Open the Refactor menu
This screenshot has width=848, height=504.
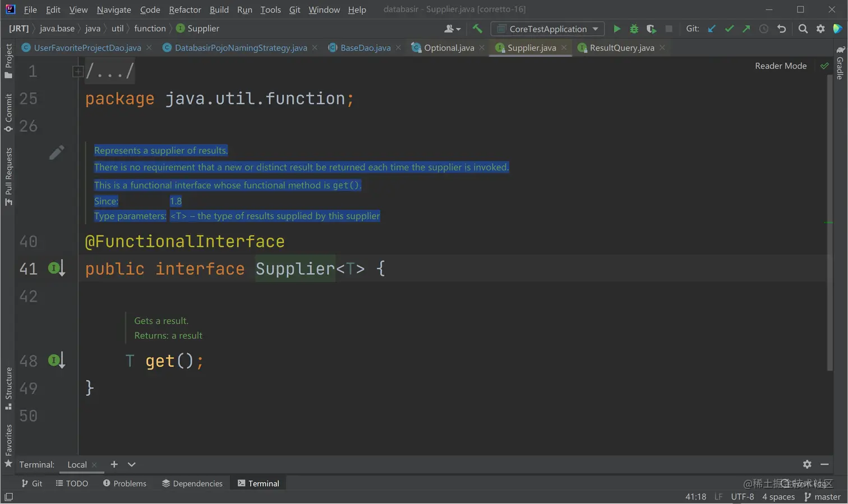pyautogui.click(x=185, y=10)
